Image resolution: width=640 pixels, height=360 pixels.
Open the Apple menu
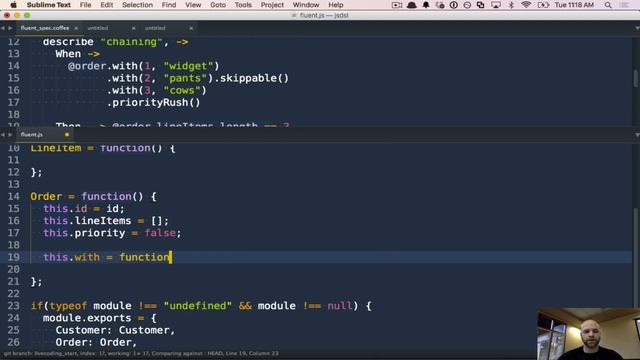coord(13,5)
